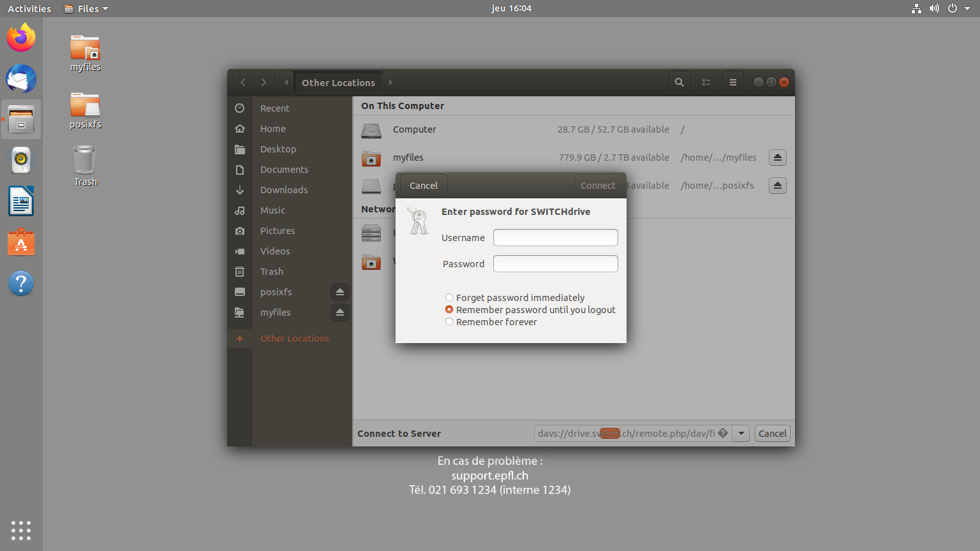The height and width of the screenshot is (551, 980).
Task: Click the help icon in server address field
Action: (723, 433)
